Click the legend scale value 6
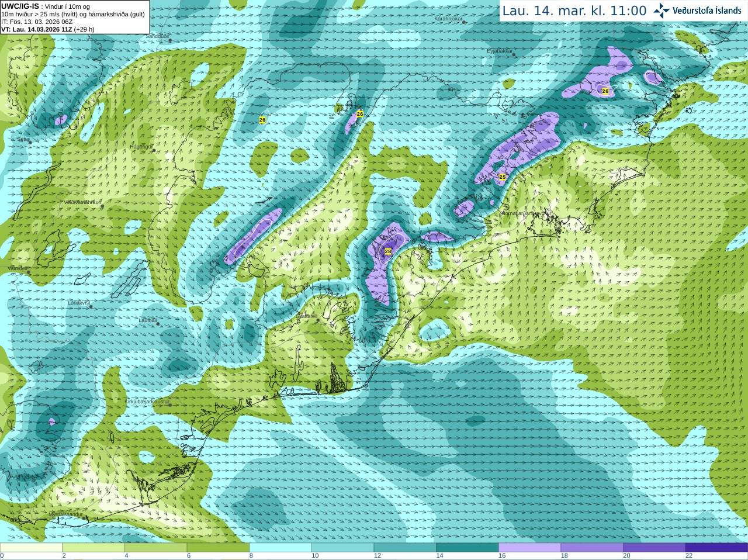Image resolution: width=748 pixels, height=560 pixels. 189,556
